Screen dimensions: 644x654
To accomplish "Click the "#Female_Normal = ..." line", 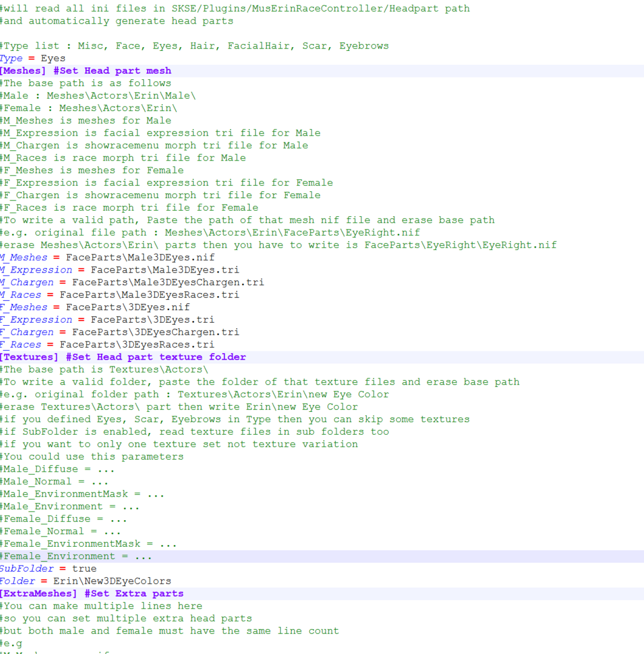I will (61, 532).
